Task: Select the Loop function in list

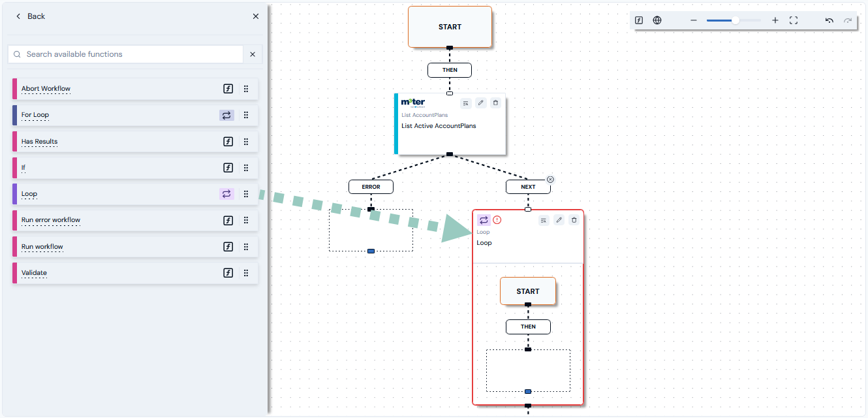Action: [135, 194]
